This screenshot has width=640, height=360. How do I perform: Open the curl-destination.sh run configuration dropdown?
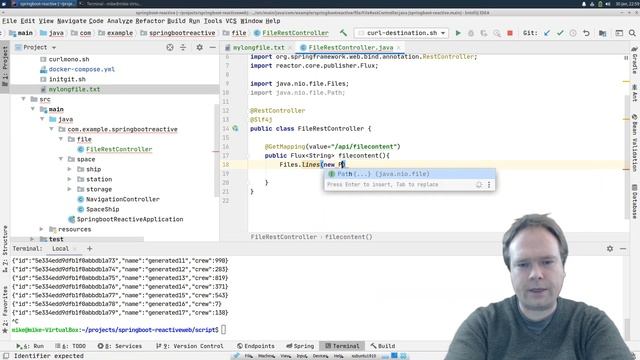[x=401, y=33]
